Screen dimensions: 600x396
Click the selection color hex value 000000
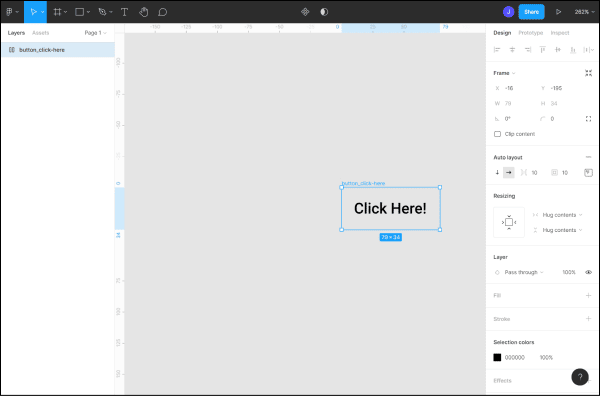[x=515, y=357]
